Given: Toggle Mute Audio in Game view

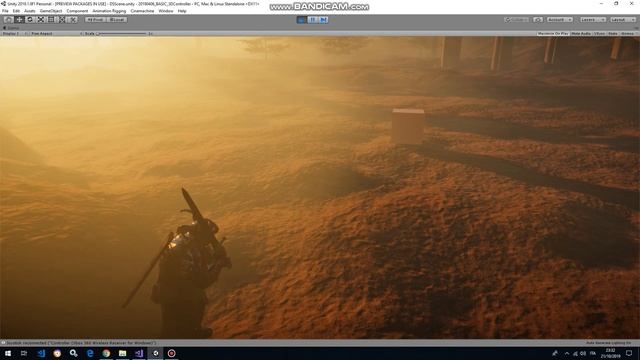Looking at the screenshot, I should (581, 33).
